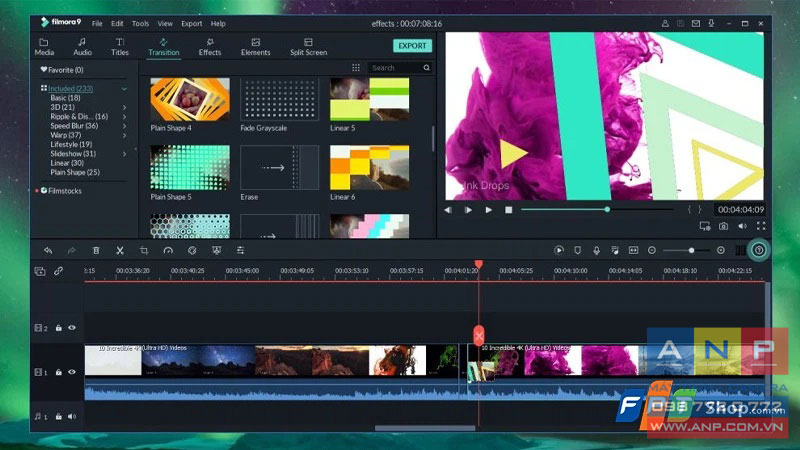Stop the preview playback
800x450 pixels.
(x=509, y=210)
